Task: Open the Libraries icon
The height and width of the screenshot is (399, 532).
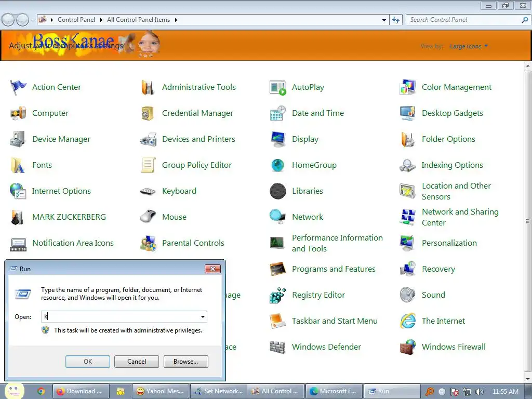Action: pyautogui.click(x=278, y=191)
